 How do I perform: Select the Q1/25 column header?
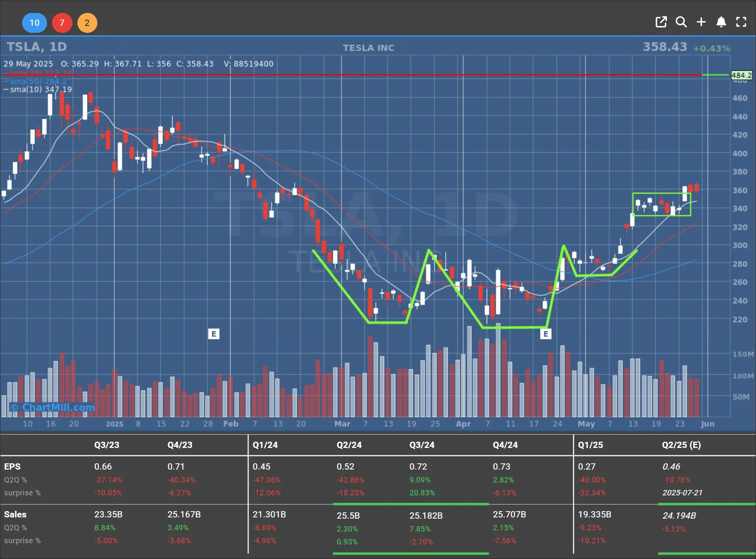590,445
